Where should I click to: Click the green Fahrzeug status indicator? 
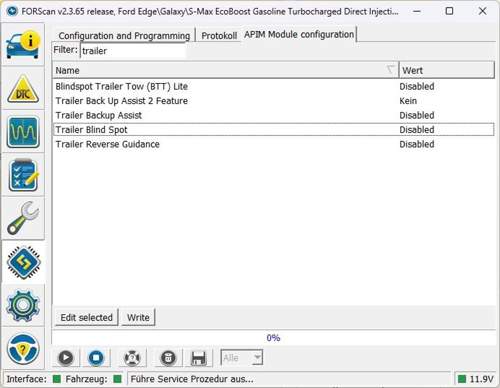[117, 379]
